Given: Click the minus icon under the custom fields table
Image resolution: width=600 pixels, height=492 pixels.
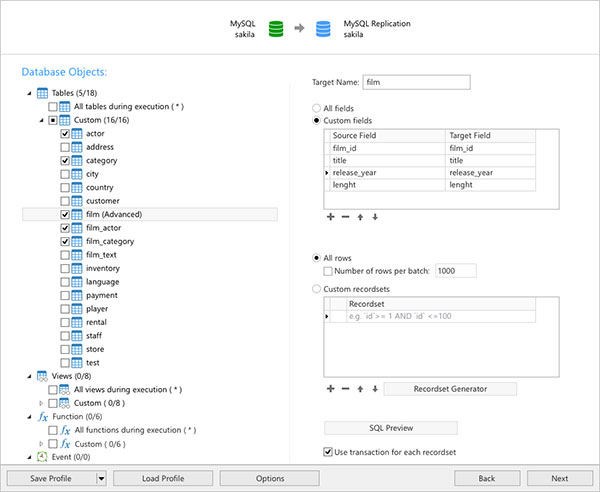Looking at the screenshot, I should tap(346, 217).
